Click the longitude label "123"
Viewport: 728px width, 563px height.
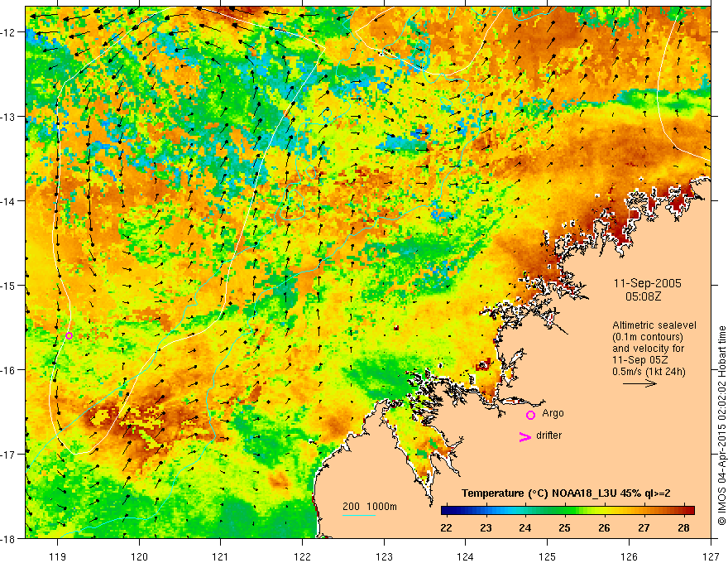[x=384, y=556]
